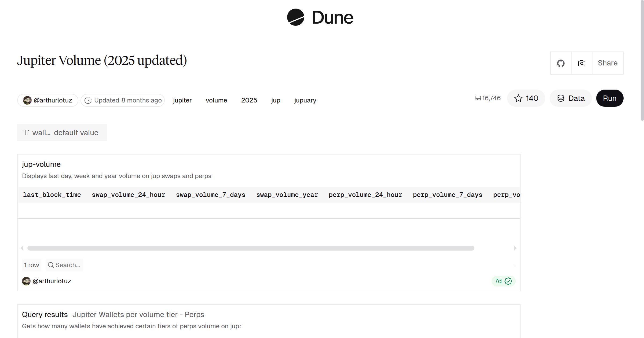
Task: Click the Dune logo
Action: 320,17
